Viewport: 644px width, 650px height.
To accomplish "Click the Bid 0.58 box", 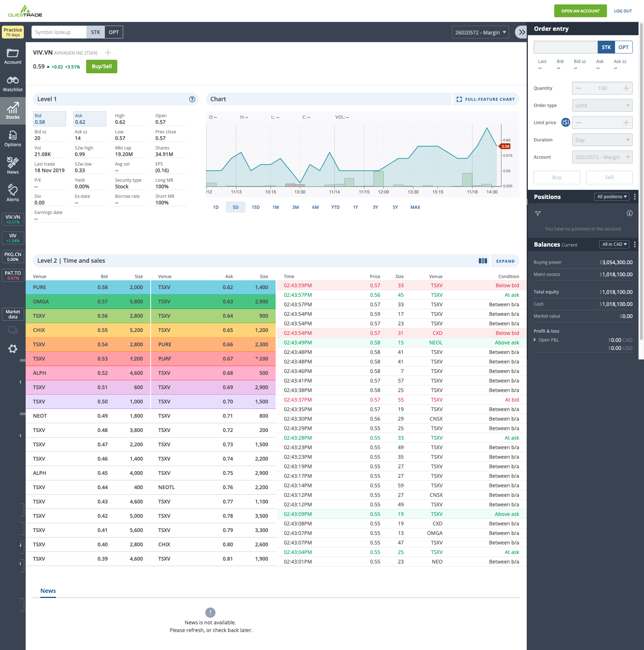I will (x=49, y=119).
